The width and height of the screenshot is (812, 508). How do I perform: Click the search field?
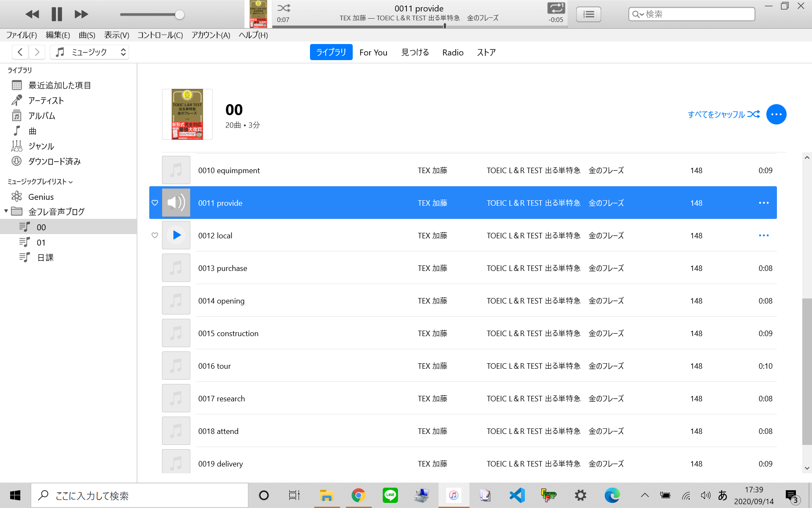[x=691, y=14]
